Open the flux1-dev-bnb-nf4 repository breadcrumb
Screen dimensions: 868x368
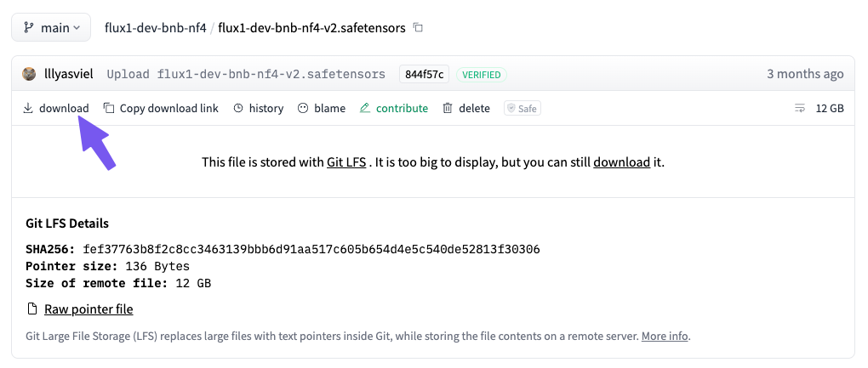point(155,28)
